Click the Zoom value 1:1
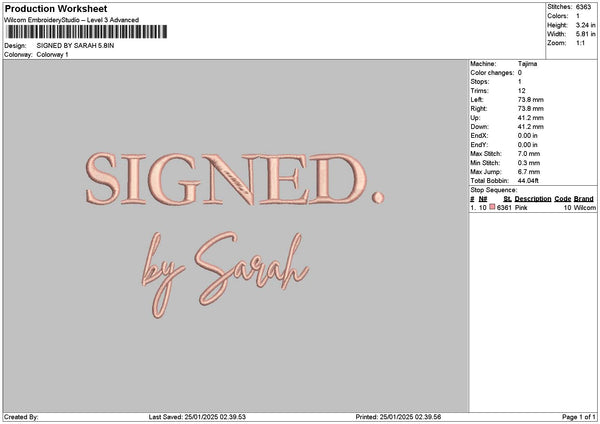This screenshot has width=600, height=424. tap(580, 43)
